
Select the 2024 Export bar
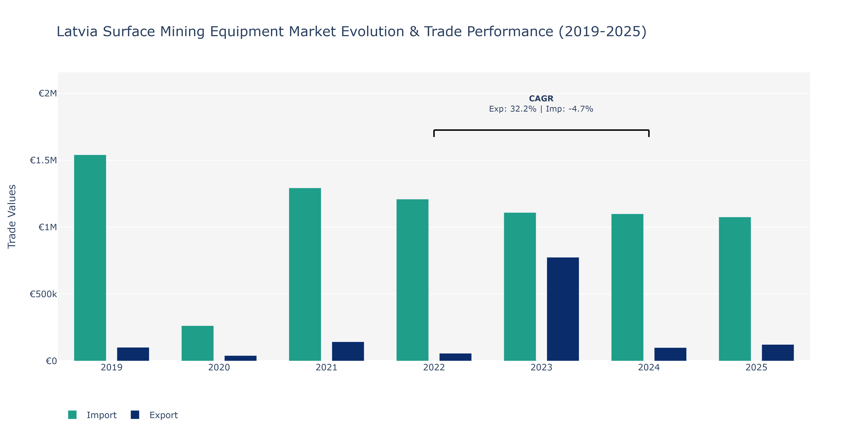(x=671, y=354)
